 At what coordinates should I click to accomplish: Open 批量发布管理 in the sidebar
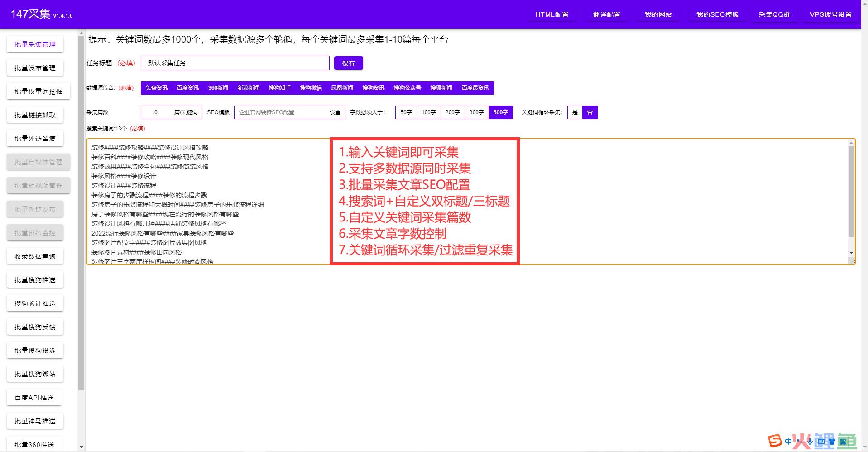click(x=35, y=68)
